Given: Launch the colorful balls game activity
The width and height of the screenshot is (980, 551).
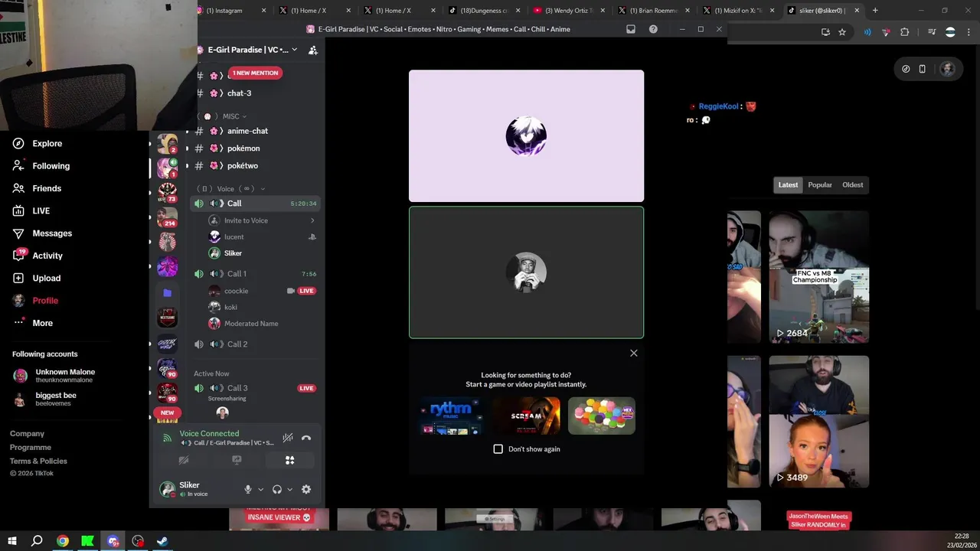Looking at the screenshot, I should pyautogui.click(x=602, y=416).
